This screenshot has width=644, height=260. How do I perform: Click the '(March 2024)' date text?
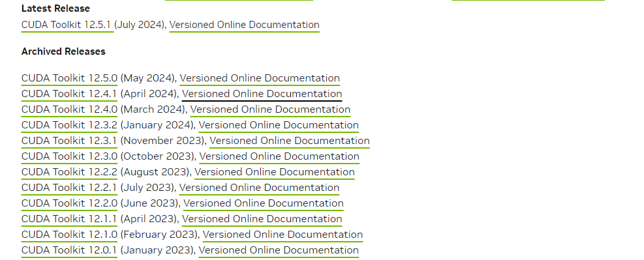tap(153, 109)
